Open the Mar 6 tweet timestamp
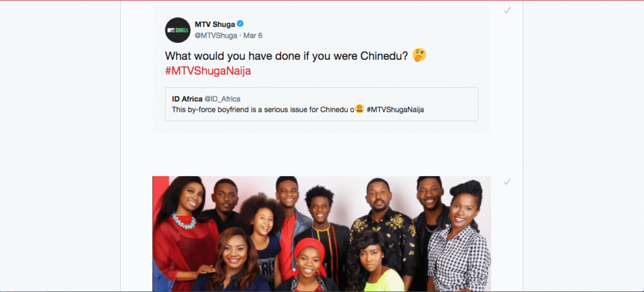Viewport: 644px width, 292px height. tap(253, 36)
